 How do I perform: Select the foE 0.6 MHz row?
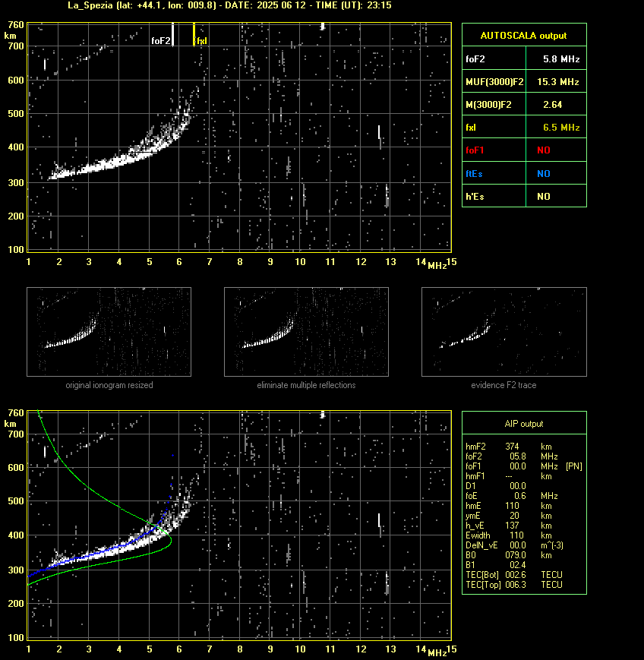click(x=511, y=496)
